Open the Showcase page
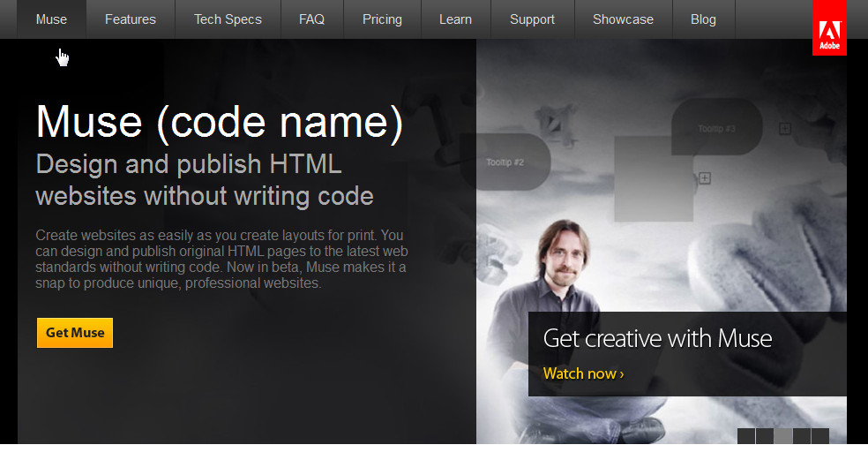The height and width of the screenshot is (460, 868). (x=624, y=19)
